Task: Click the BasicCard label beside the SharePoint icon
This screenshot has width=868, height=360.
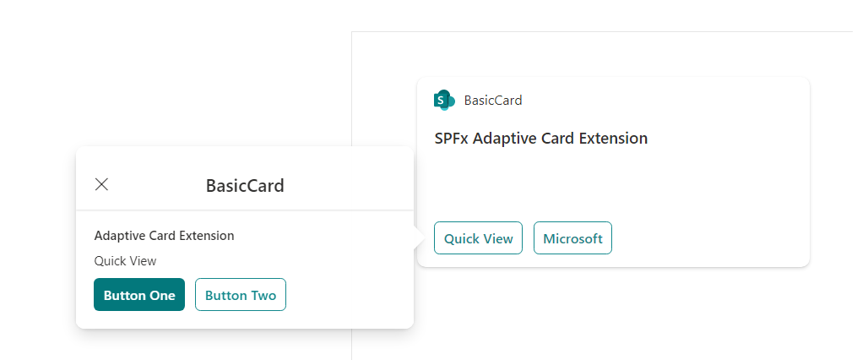Action: (493, 100)
